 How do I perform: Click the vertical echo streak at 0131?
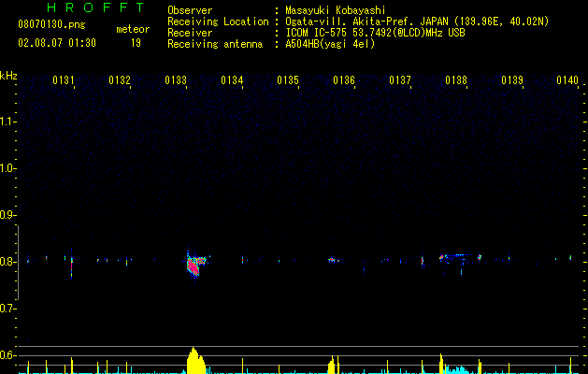click(71, 265)
